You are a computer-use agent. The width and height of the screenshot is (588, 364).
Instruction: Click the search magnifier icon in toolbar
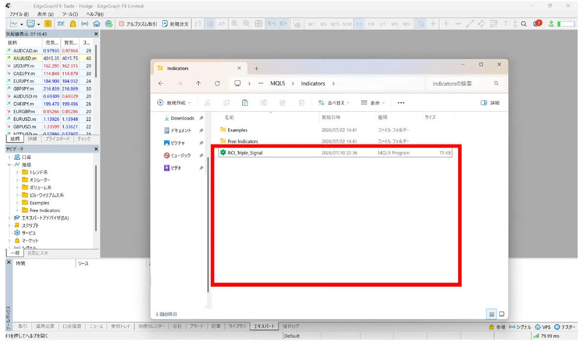524,24
